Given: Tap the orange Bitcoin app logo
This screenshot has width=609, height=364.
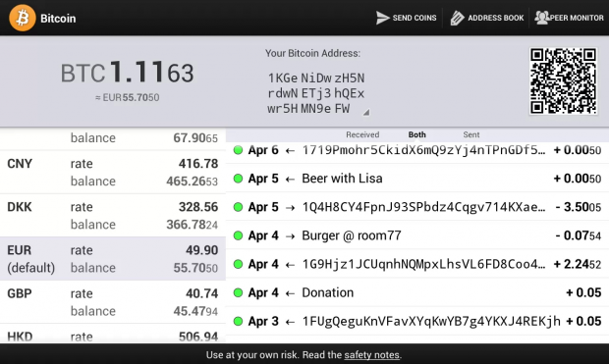Looking at the screenshot, I should coord(23,18).
